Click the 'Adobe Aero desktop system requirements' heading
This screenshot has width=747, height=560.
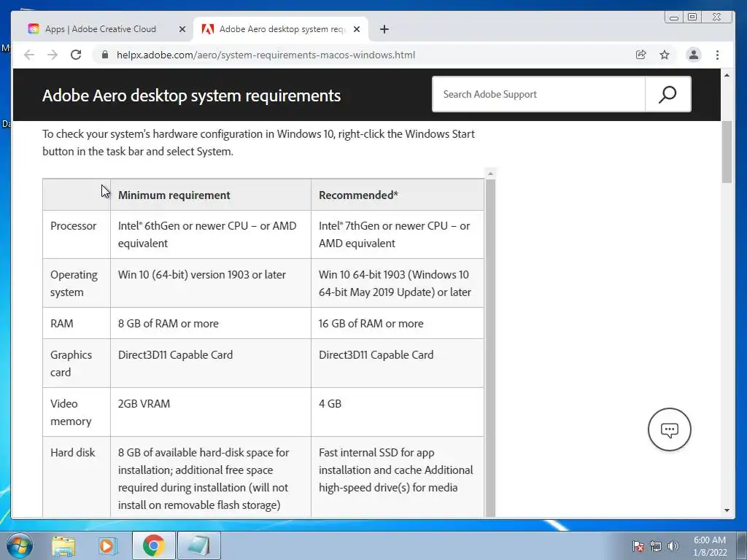pos(192,96)
